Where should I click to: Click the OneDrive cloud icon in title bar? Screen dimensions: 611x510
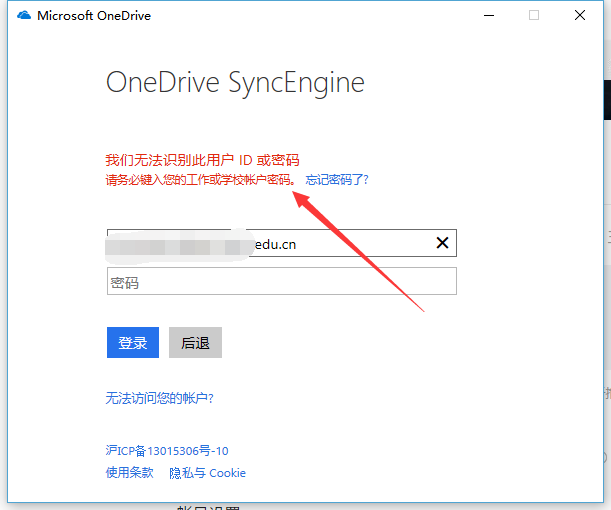(25, 16)
